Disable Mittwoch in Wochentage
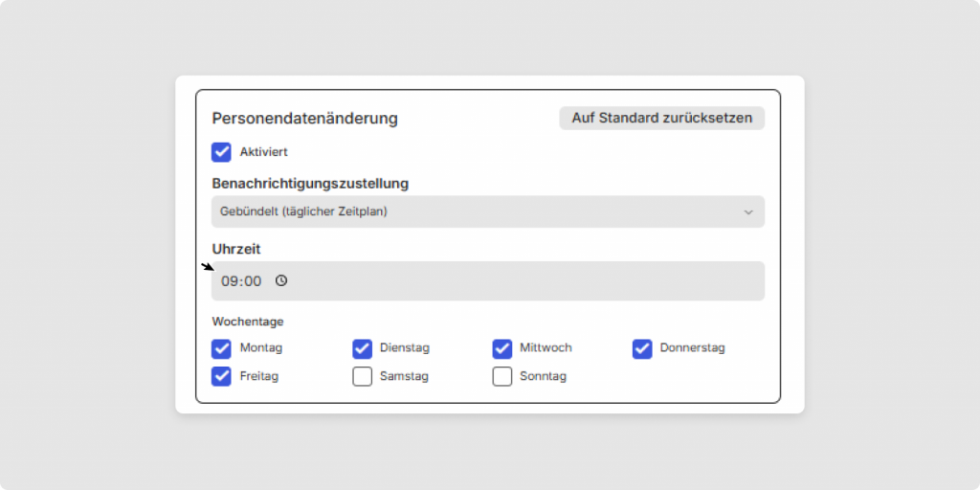 [x=502, y=348]
